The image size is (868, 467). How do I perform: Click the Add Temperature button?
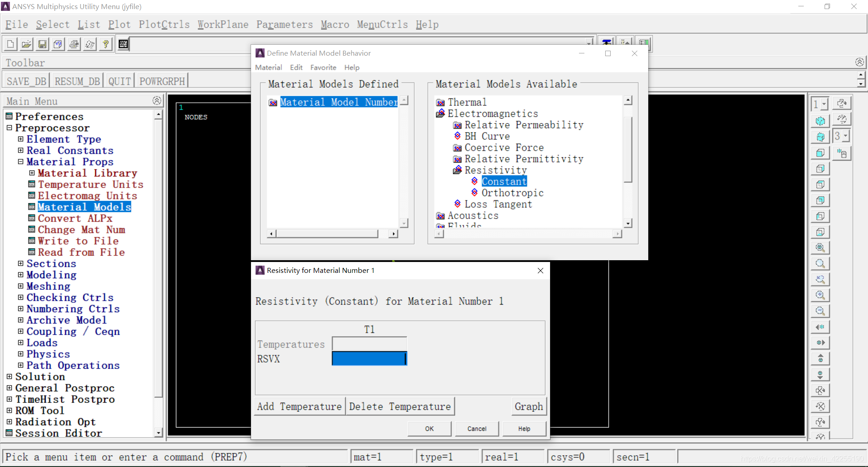coord(299,406)
